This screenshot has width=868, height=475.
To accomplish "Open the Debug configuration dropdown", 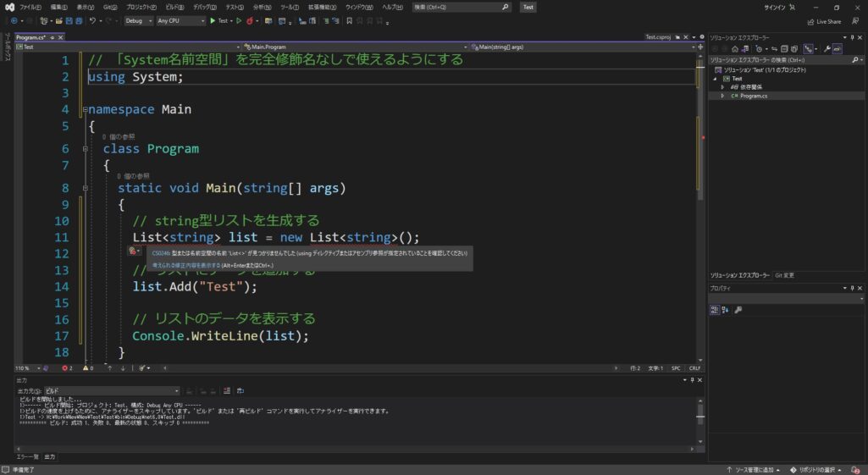I will point(138,20).
